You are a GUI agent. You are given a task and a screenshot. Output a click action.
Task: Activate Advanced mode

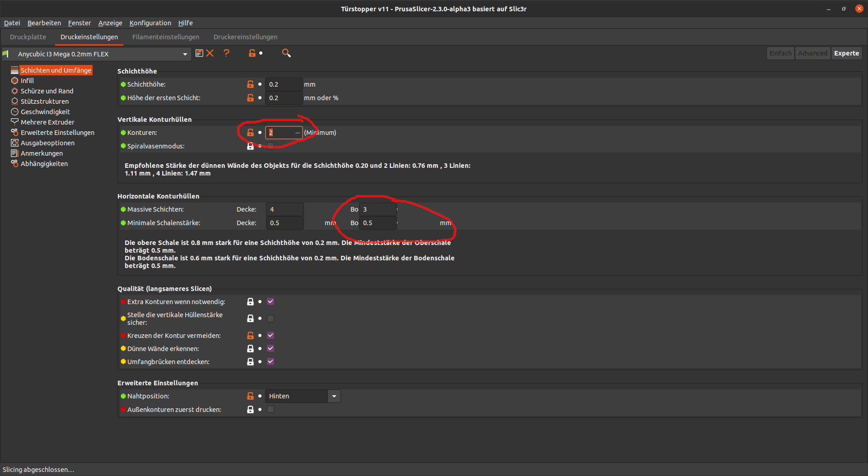(812, 53)
